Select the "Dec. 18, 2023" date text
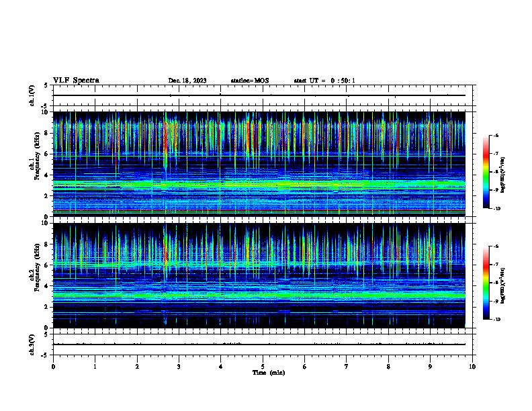Viewport: 532px width, 411px height. pyautogui.click(x=187, y=81)
